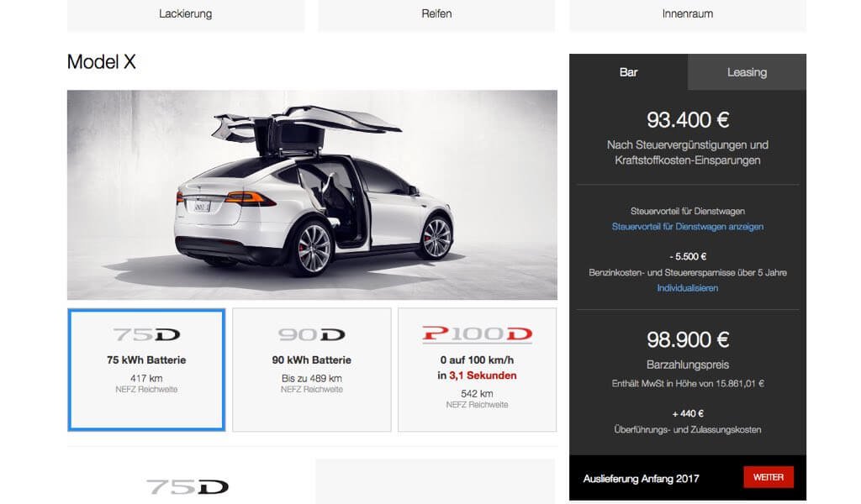
Task: Open the Reifen section
Action: tap(436, 15)
